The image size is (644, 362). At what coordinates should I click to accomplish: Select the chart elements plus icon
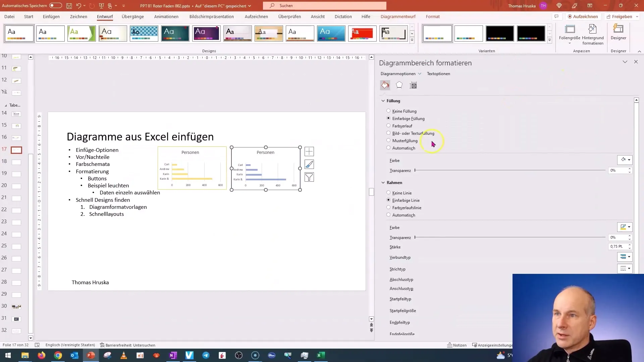(309, 152)
